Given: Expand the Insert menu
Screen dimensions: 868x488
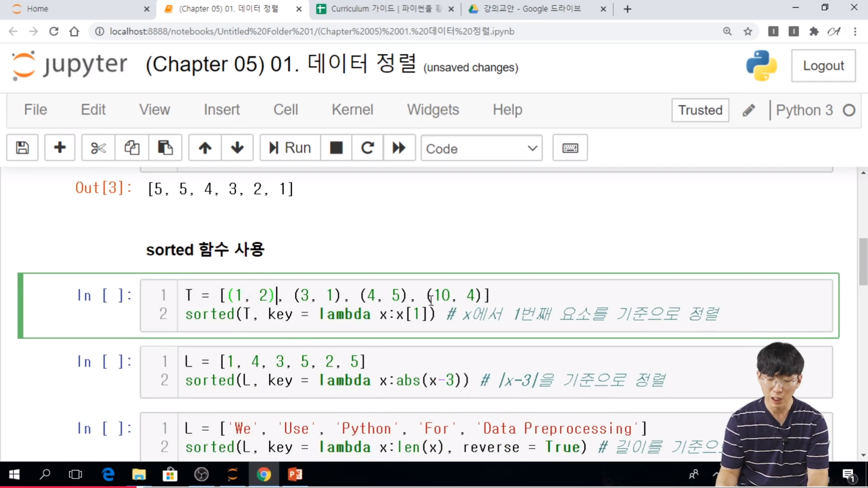Looking at the screenshot, I should point(222,110).
